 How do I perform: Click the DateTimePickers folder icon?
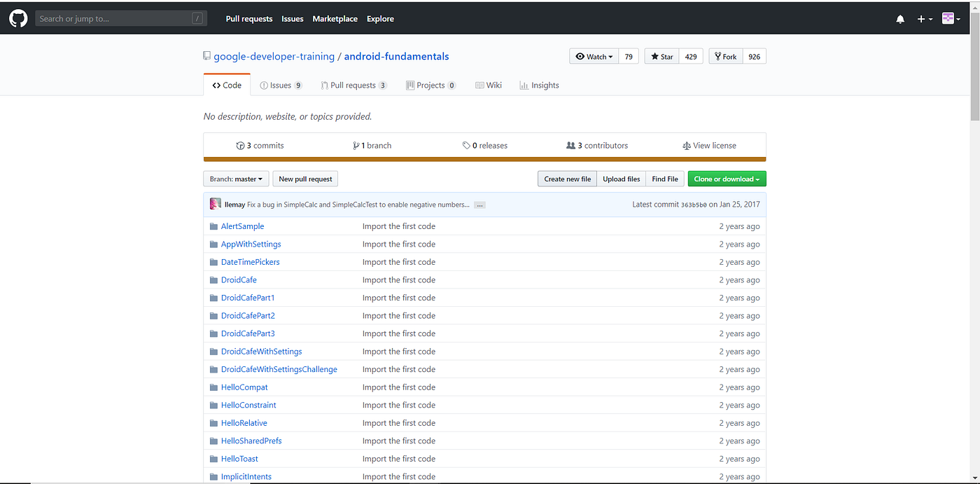(x=214, y=262)
